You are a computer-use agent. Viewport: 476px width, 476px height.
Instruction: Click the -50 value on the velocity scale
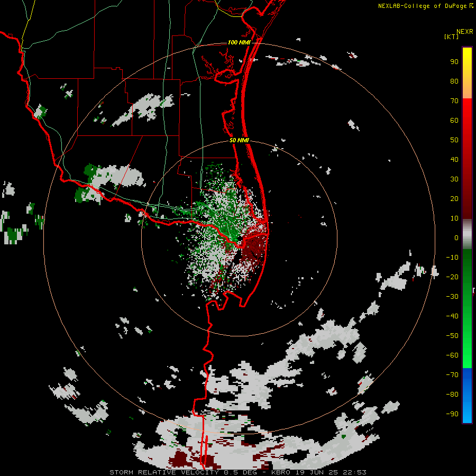coord(452,335)
